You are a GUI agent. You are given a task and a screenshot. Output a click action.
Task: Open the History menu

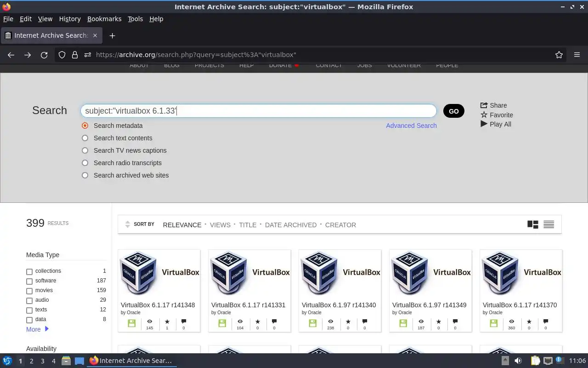coord(70,19)
